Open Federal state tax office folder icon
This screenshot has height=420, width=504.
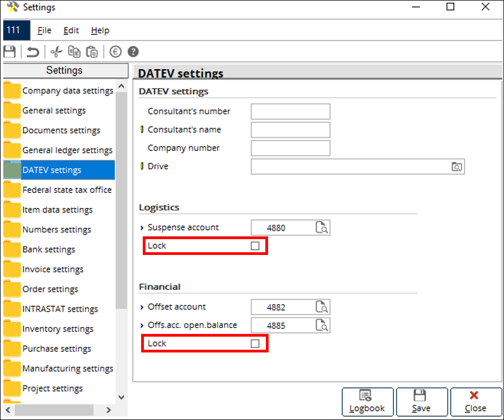coord(12,190)
